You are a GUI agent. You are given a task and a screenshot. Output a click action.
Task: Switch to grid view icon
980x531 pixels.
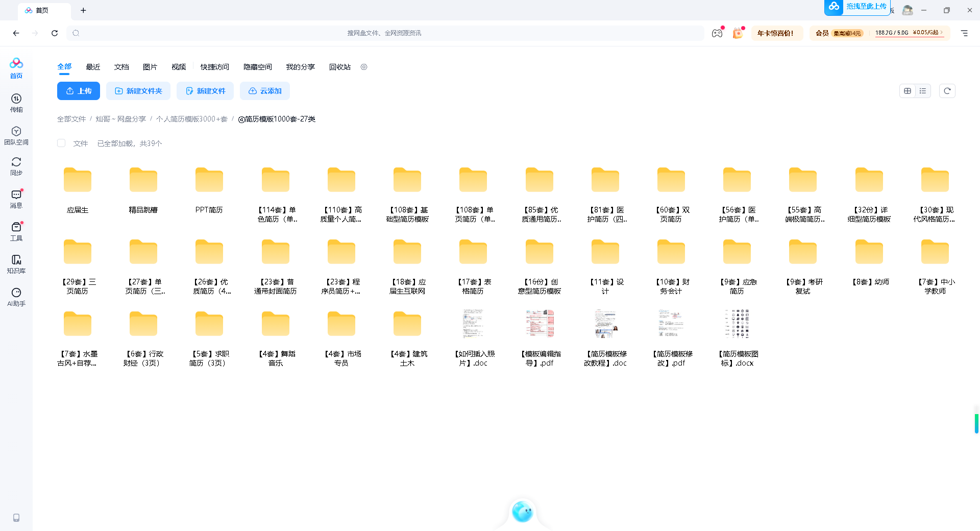click(x=908, y=91)
